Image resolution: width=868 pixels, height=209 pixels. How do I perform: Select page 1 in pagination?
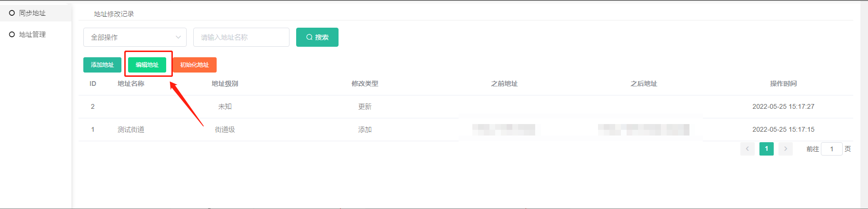pos(766,149)
